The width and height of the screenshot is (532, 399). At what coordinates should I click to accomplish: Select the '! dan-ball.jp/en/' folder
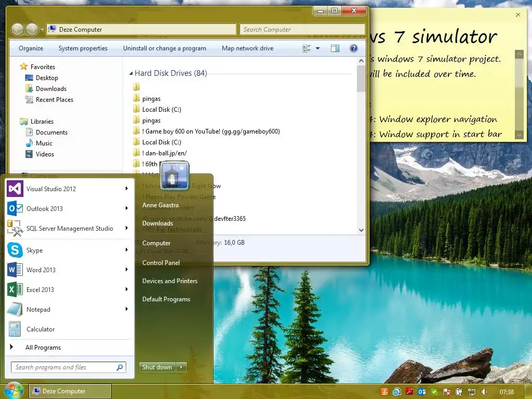tap(160, 153)
